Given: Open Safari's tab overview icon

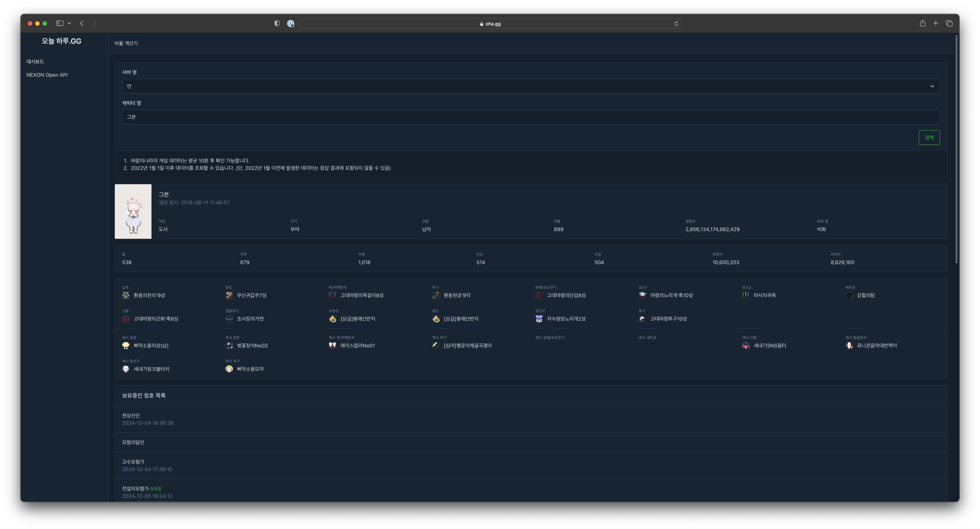Looking at the screenshot, I should (949, 24).
